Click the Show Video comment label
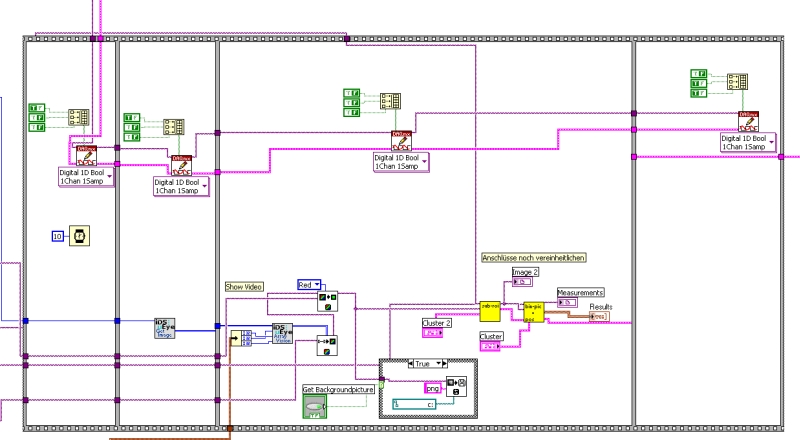The height and width of the screenshot is (440, 800). pos(244,287)
